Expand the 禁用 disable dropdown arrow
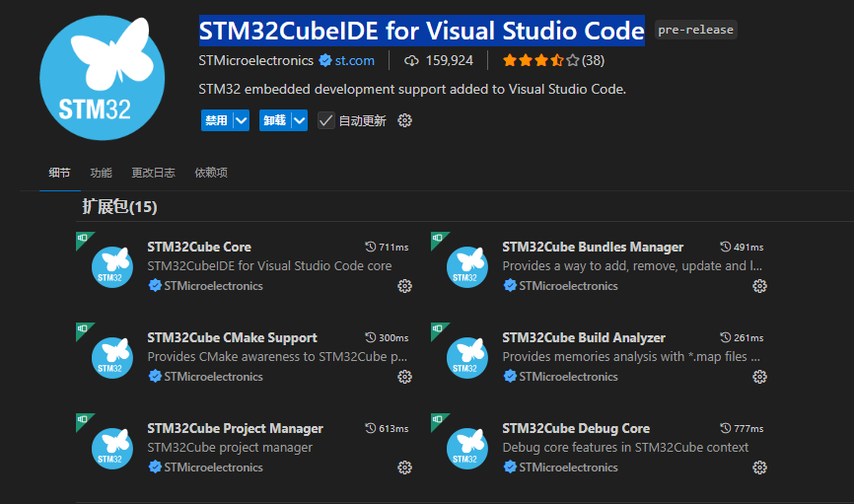This screenshot has width=854, height=504. 242,120
